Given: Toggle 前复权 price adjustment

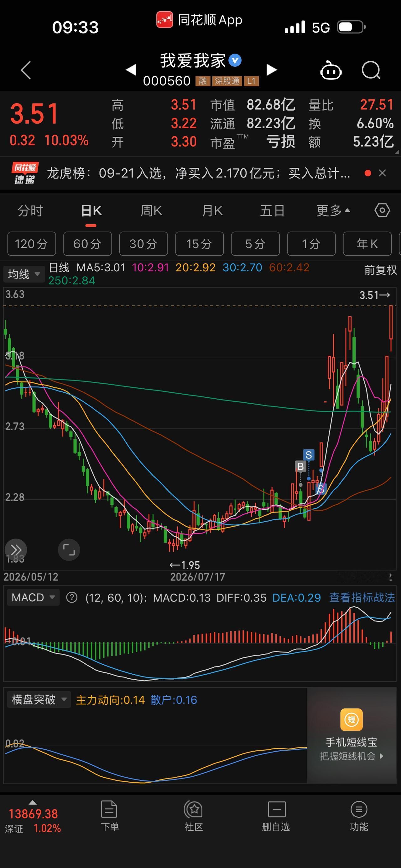Looking at the screenshot, I should click(x=380, y=270).
